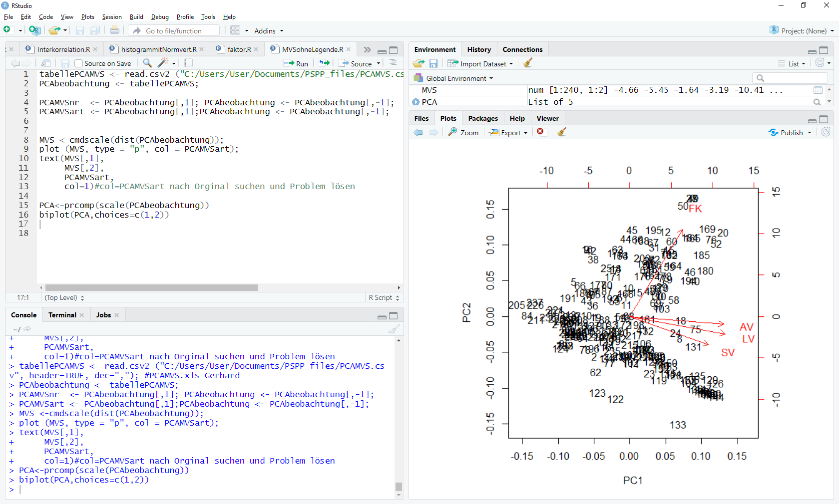Open the Export dropdown in Plots
The image size is (839, 504).
coord(509,132)
